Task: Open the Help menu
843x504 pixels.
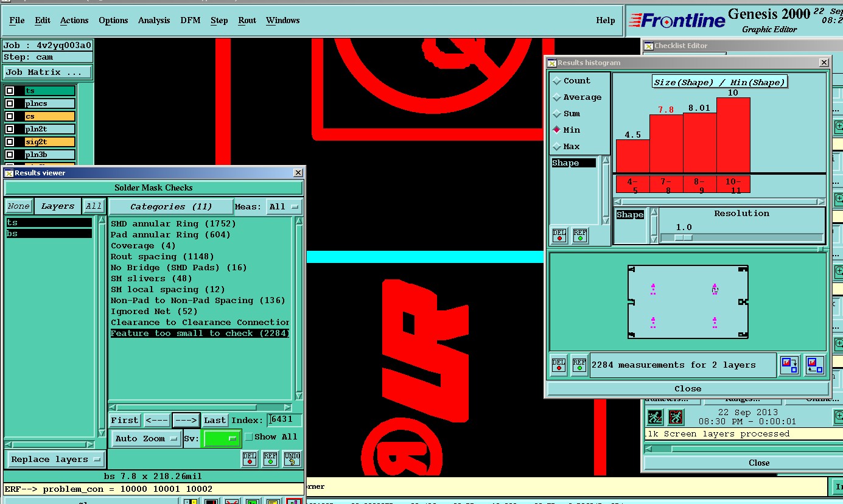Action: [606, 20]
